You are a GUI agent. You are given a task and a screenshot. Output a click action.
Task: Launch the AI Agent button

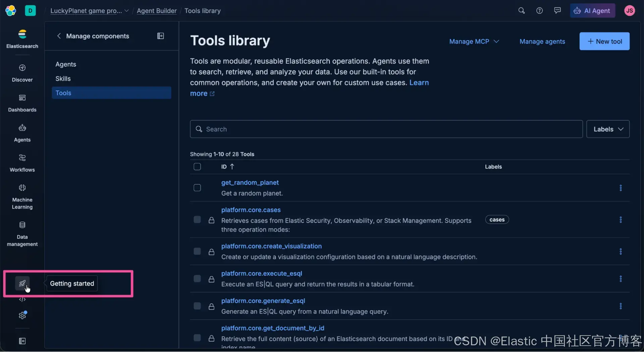(593, 11)
